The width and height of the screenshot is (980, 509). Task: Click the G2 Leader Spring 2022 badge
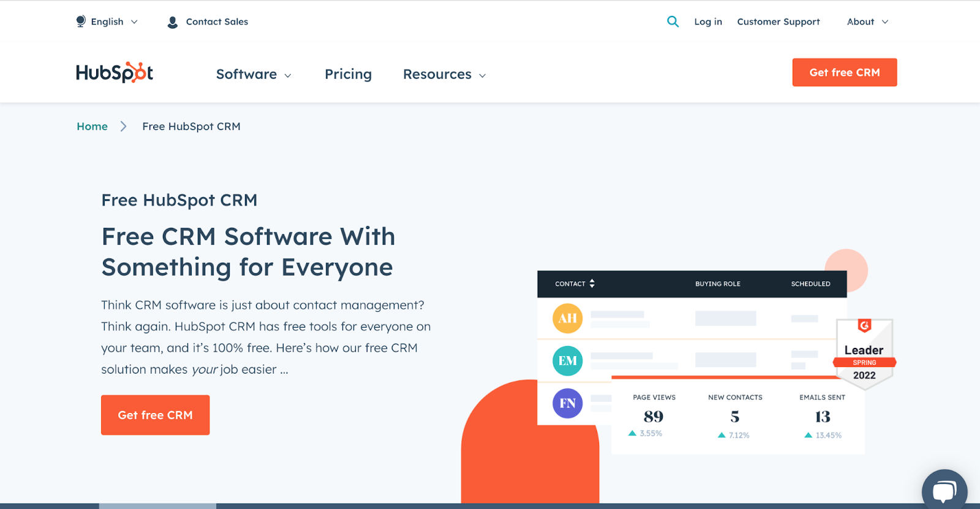pos(864,353)
